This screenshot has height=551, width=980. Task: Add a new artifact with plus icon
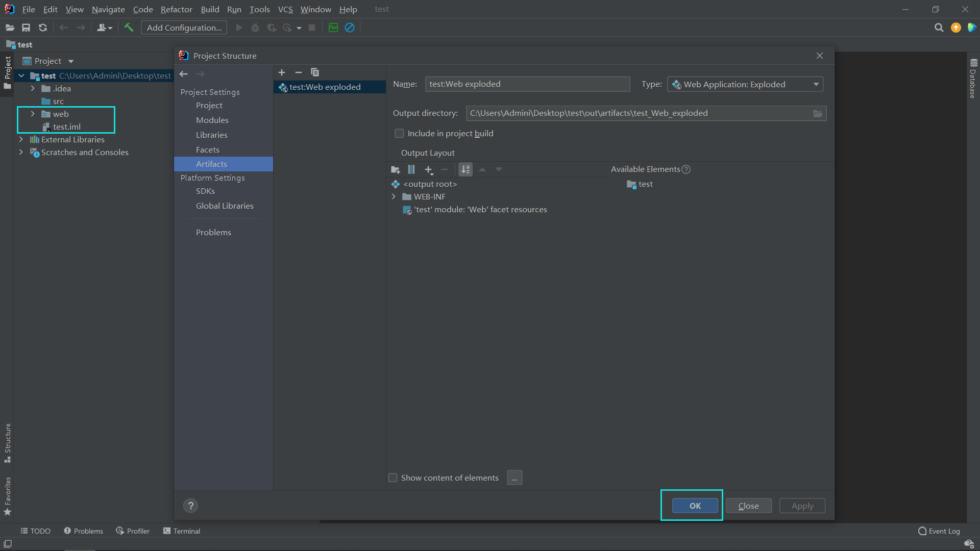click(282, 72)
